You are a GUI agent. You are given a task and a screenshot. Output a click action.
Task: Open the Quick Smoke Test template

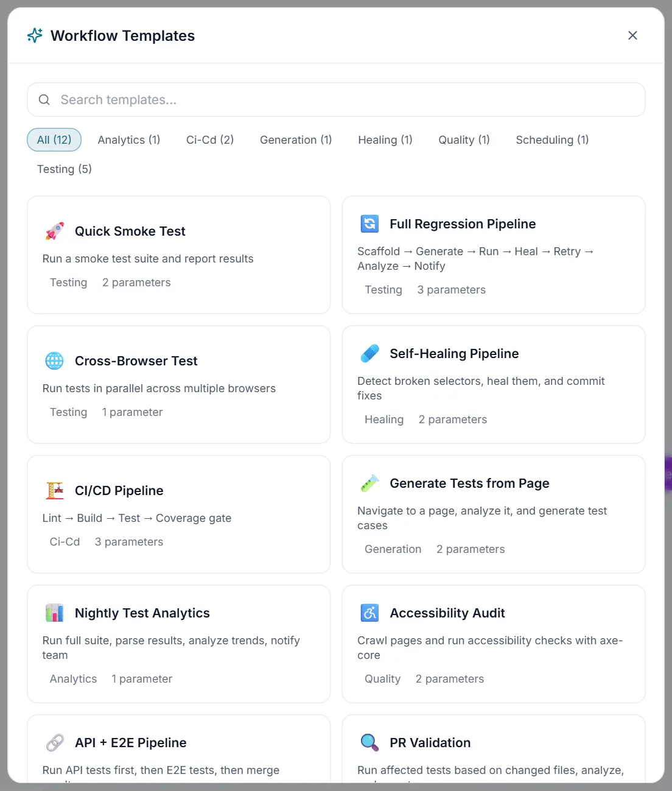point(179,255)
